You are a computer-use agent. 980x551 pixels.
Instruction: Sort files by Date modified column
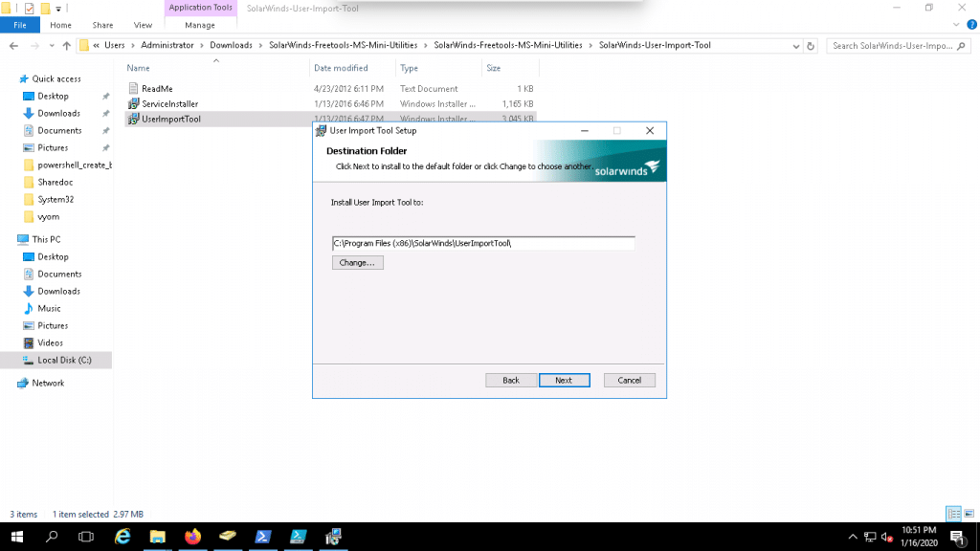point(341,68)
